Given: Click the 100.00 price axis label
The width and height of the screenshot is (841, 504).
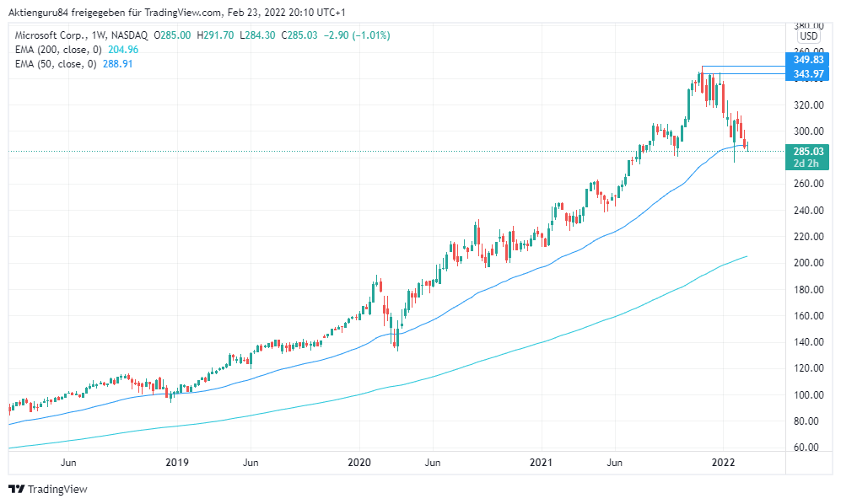Looking at the screenshot, I should (x=808, y=395).
